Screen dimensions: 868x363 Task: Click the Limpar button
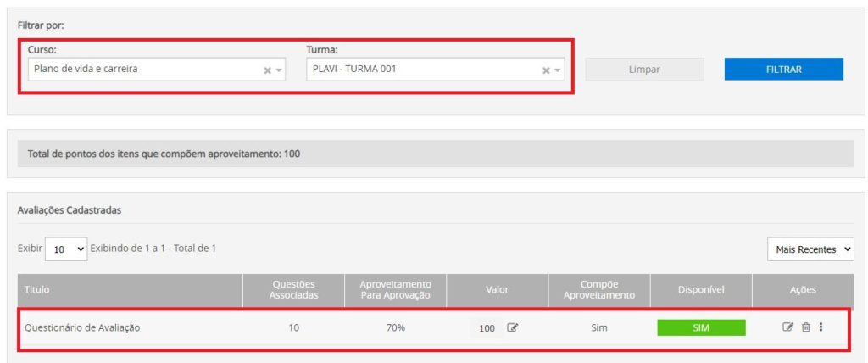(x=644, y=70)
